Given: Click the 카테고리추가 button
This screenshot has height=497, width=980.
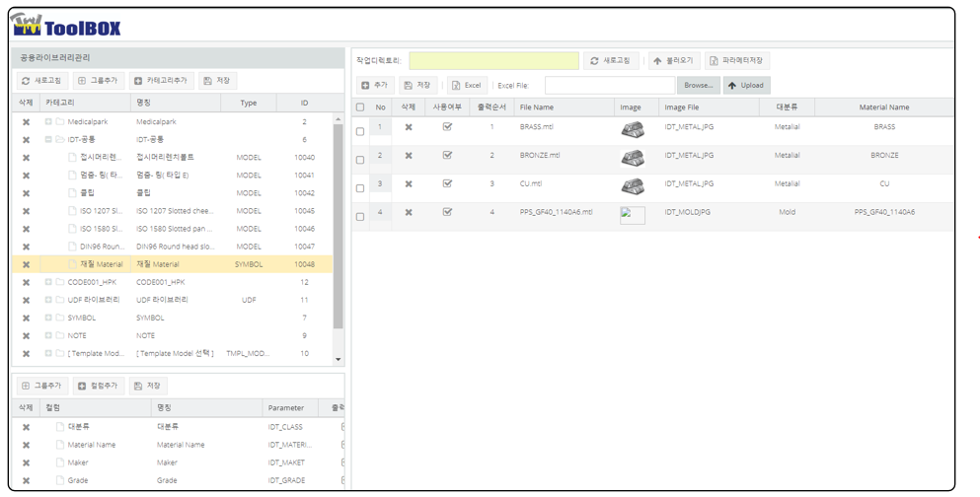Looking at the screenshot, I should [161, 81].
